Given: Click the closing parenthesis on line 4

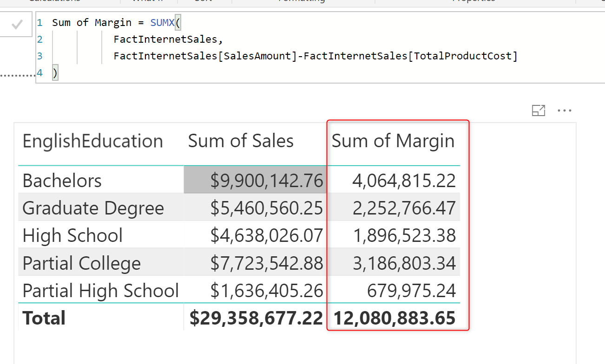Looking at the screenshot, I should (55, 72).
